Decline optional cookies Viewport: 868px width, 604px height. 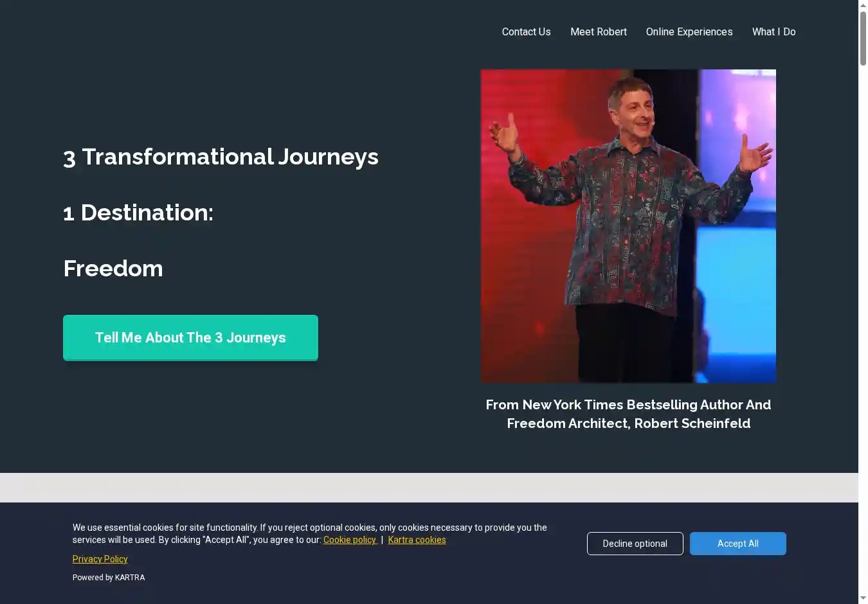tap(635, 544)
